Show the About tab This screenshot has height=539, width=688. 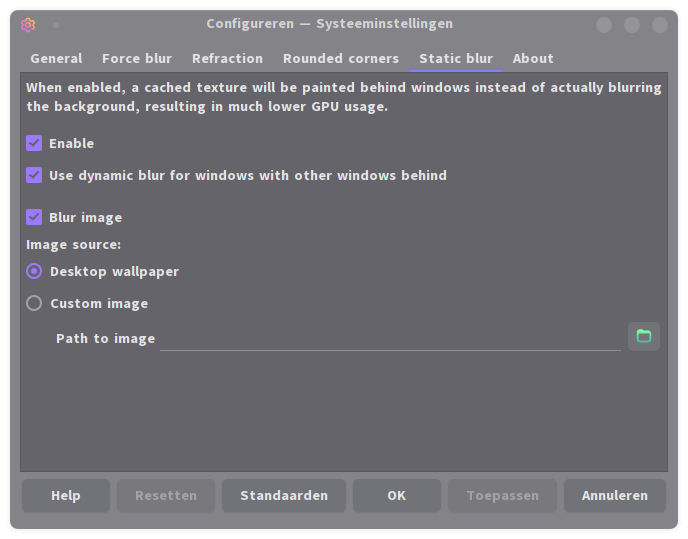[533, 58]
